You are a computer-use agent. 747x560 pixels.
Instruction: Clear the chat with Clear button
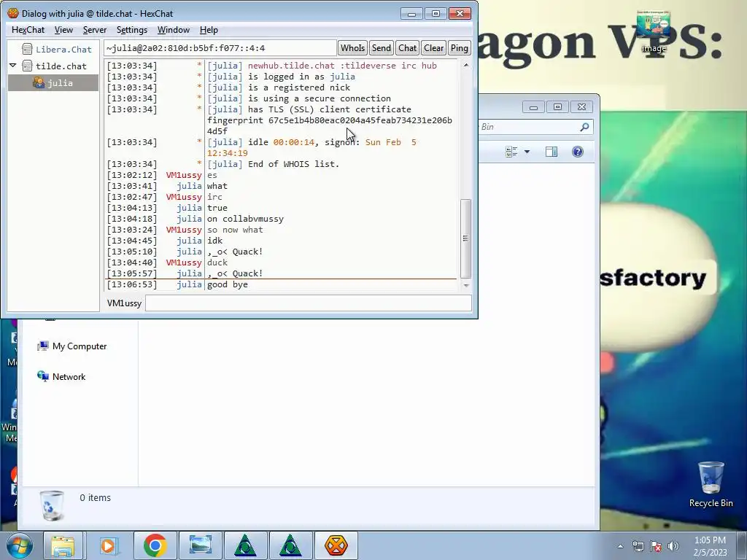click(433, 48)
